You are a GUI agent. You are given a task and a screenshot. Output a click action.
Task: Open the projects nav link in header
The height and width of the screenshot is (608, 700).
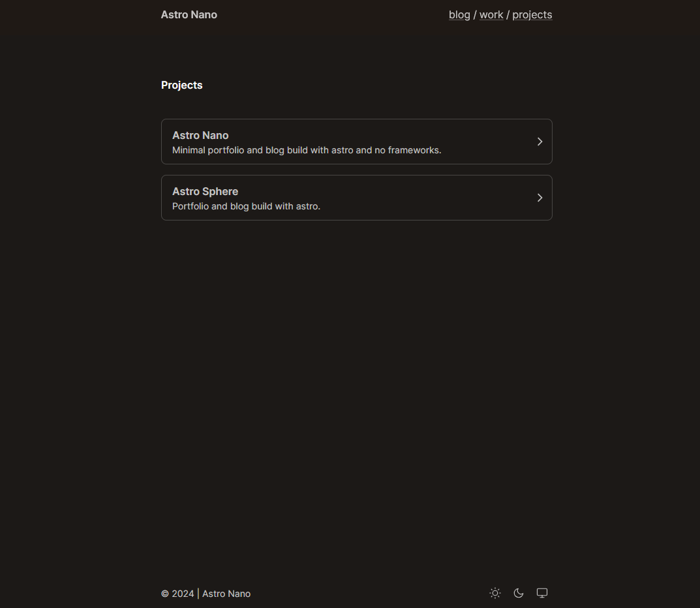[x=532, y=15]
